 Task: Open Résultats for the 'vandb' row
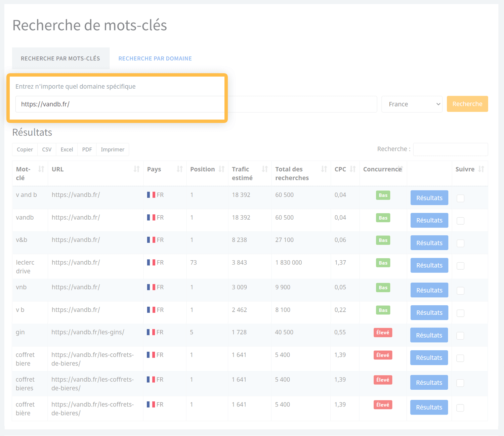(429, 220)
